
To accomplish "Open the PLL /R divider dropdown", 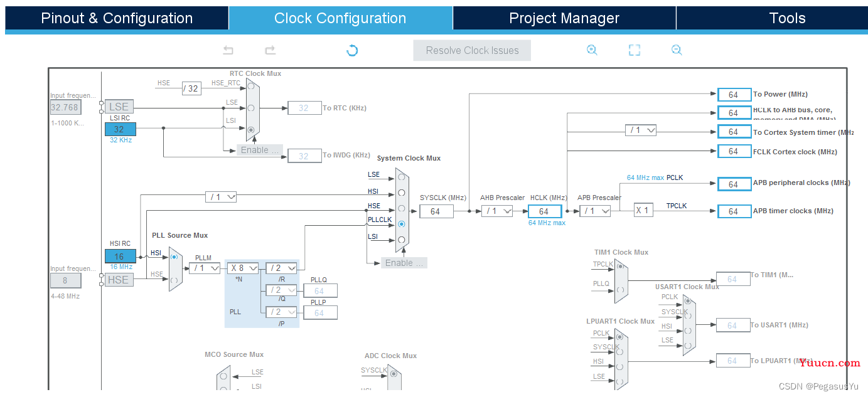I will click(281, 268).
